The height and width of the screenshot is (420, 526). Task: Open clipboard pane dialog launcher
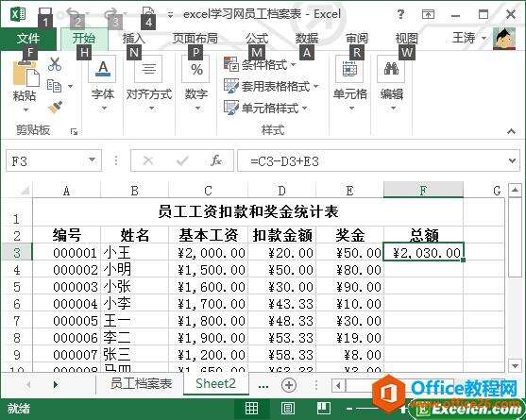74,132
